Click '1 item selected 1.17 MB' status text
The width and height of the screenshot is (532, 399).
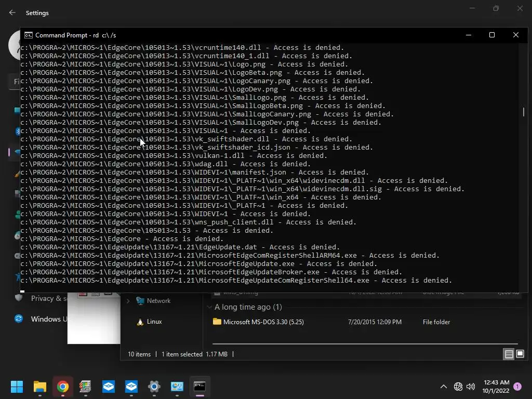pyautogui.click(x=194, y=354)
